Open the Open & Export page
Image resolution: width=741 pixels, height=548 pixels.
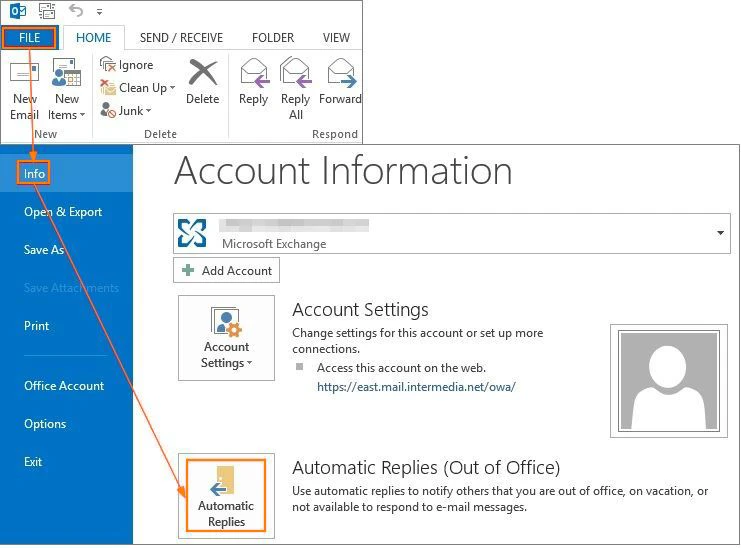(x=63, y=212)
